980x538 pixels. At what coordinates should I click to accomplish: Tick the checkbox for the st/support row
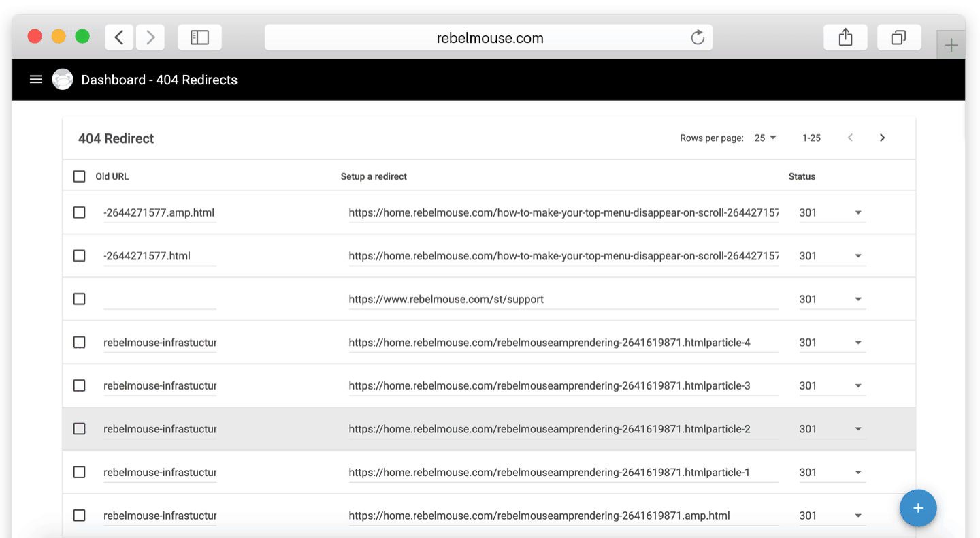(x=80, y=299)
